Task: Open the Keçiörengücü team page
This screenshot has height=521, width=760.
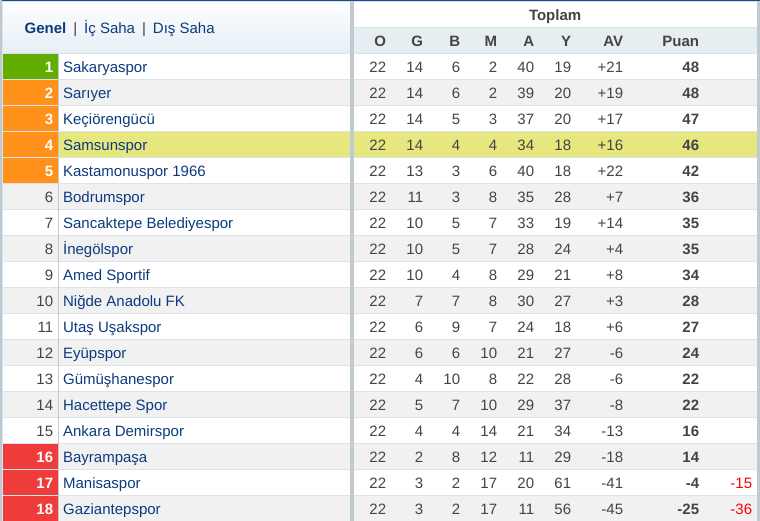Action: [109, 119]
